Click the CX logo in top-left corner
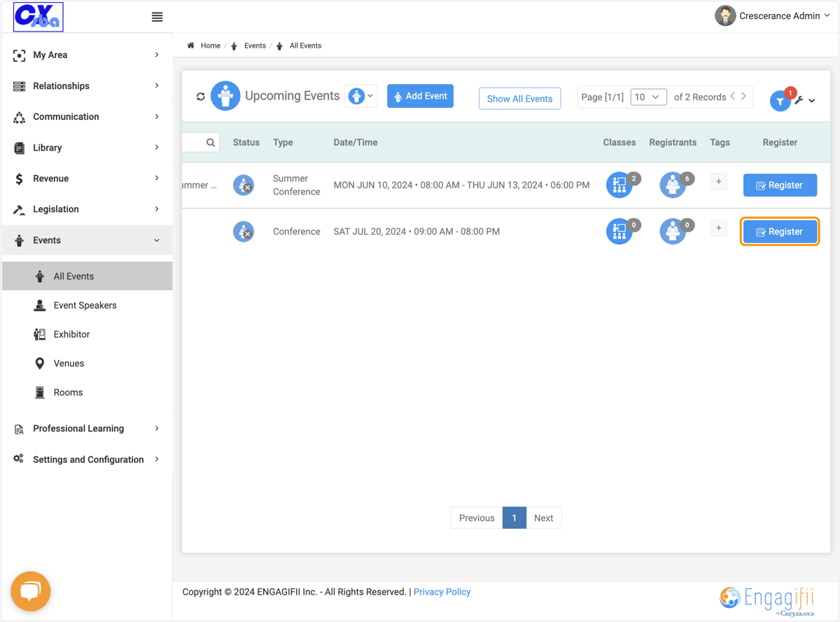The width and height of the screenshot is (840, 622). (x=38, y=17)
